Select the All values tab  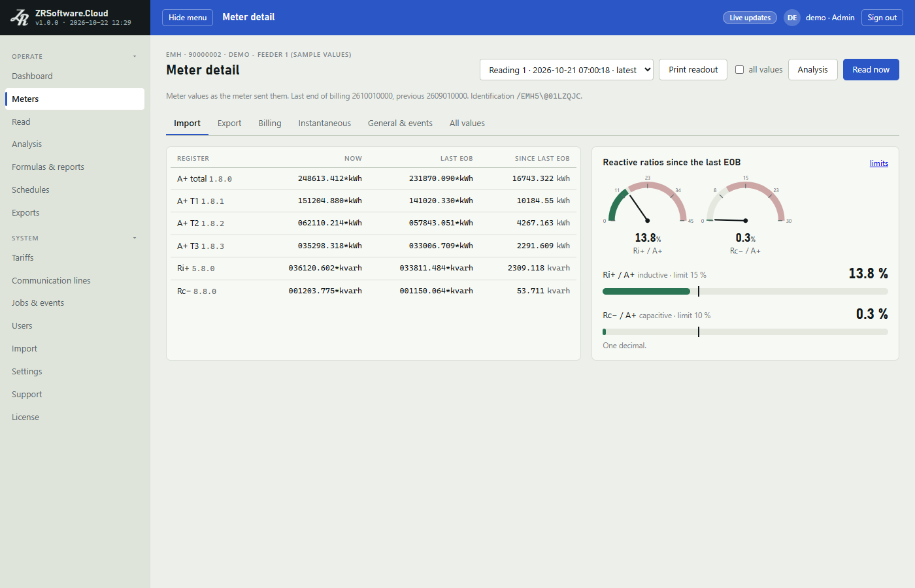tap(467, 123)
